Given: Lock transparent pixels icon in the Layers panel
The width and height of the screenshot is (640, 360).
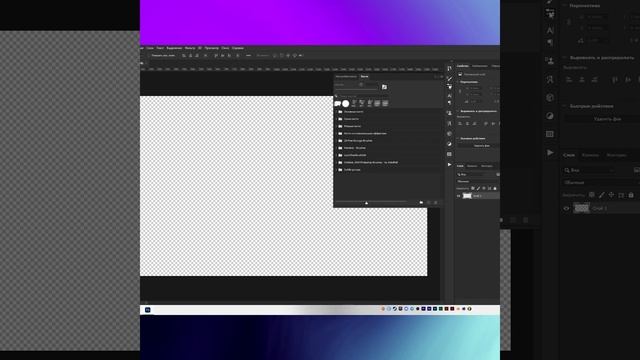Looking at the screenshot, I should tap(473, 188).
